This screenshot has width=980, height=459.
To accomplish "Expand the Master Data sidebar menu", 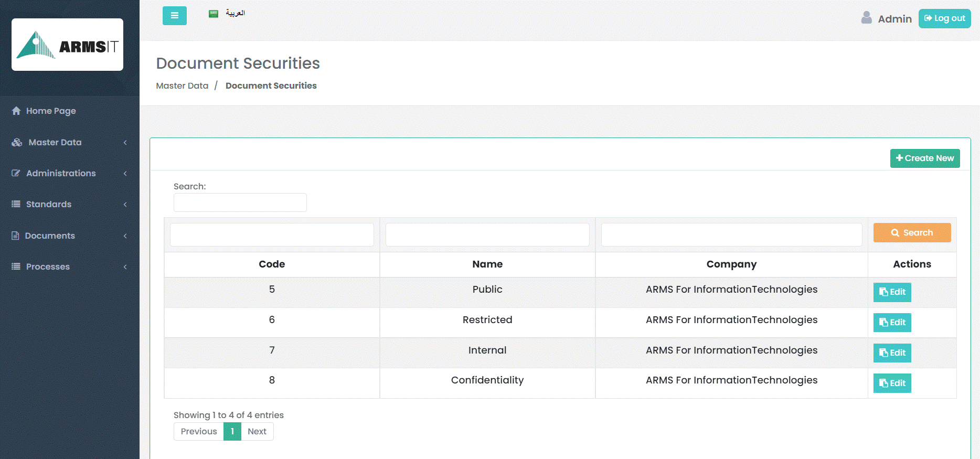I will click(x=55, y=142).
